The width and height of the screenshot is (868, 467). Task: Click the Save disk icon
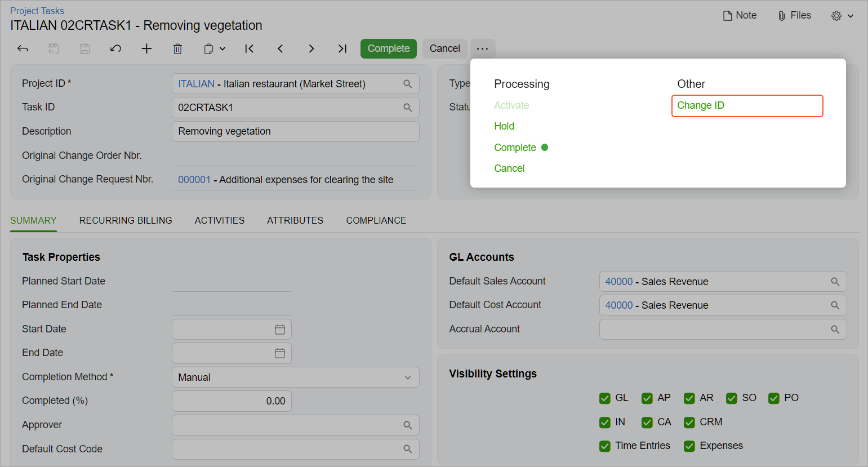click(84, 48)
